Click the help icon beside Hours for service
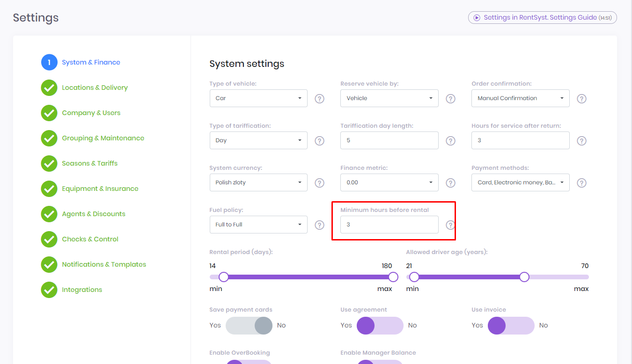The image size is (632, 364). point(581,141)
